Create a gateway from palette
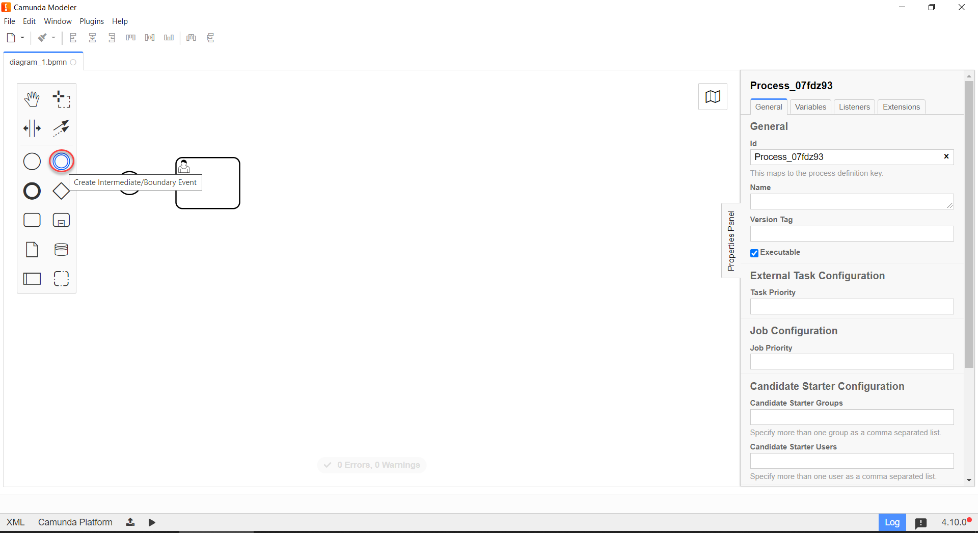 click(61, 191)
